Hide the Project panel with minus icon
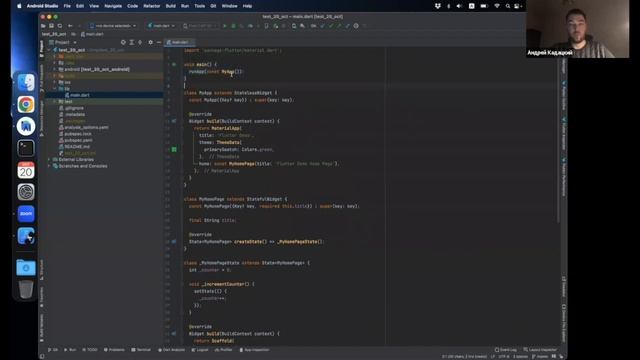Viewport: 640px width, 360px height. pos(159,42)
